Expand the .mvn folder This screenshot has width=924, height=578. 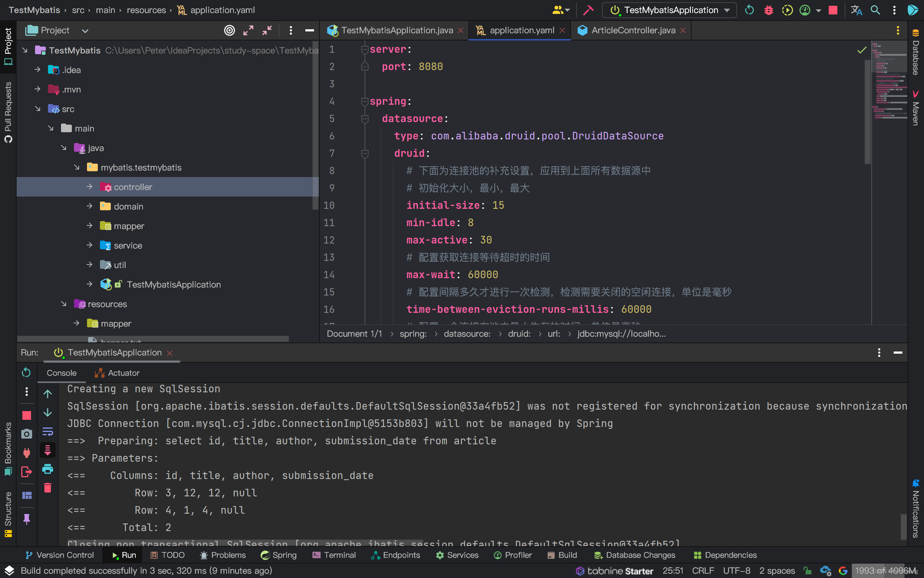point(38,89)
